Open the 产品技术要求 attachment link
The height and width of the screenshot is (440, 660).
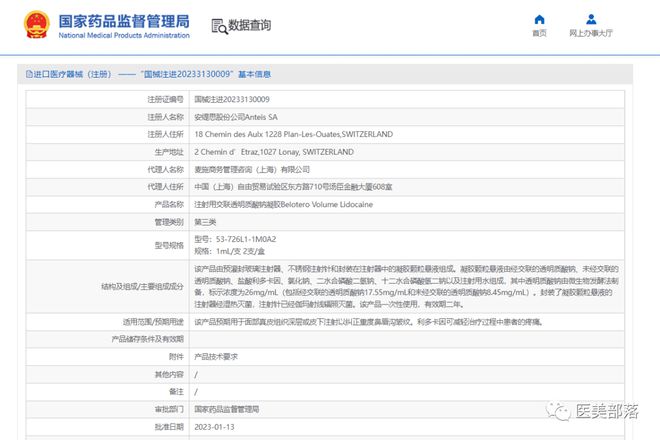[x=216, y=357]
